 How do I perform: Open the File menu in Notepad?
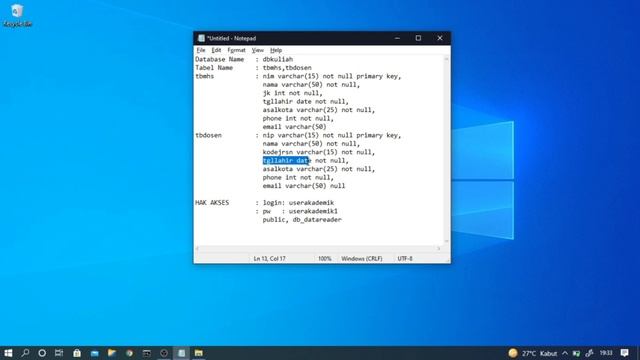(201, 50)
